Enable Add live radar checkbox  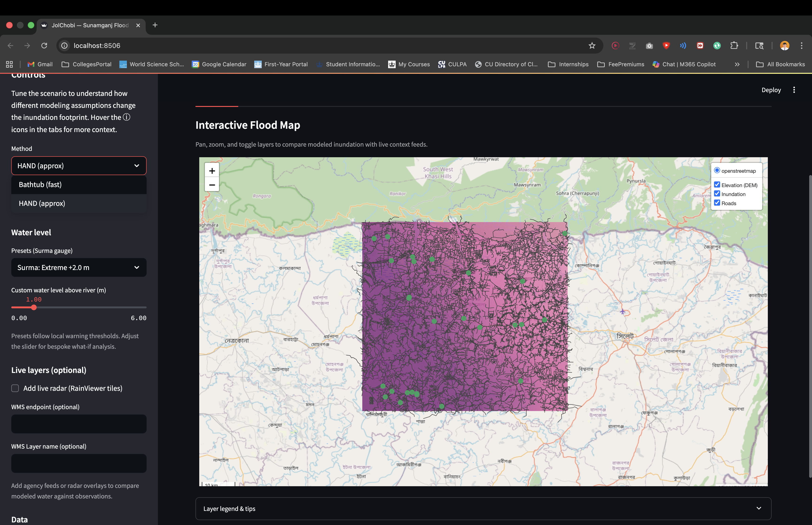click(15, 388)
